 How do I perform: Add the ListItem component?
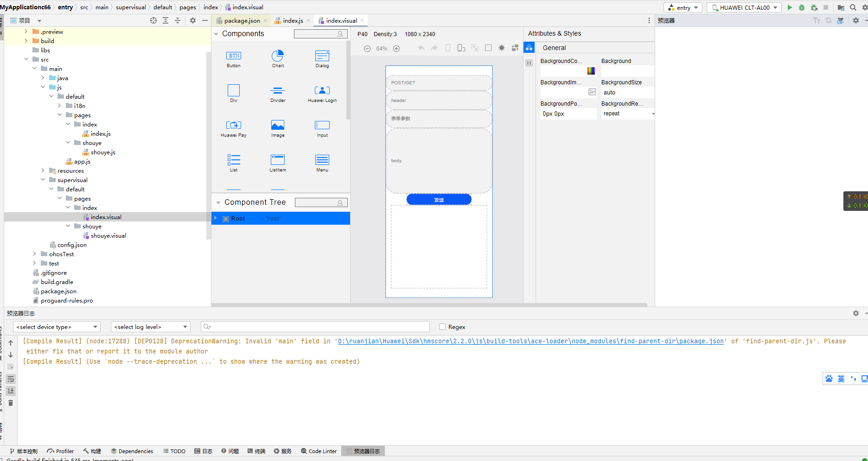coord(278,163)
